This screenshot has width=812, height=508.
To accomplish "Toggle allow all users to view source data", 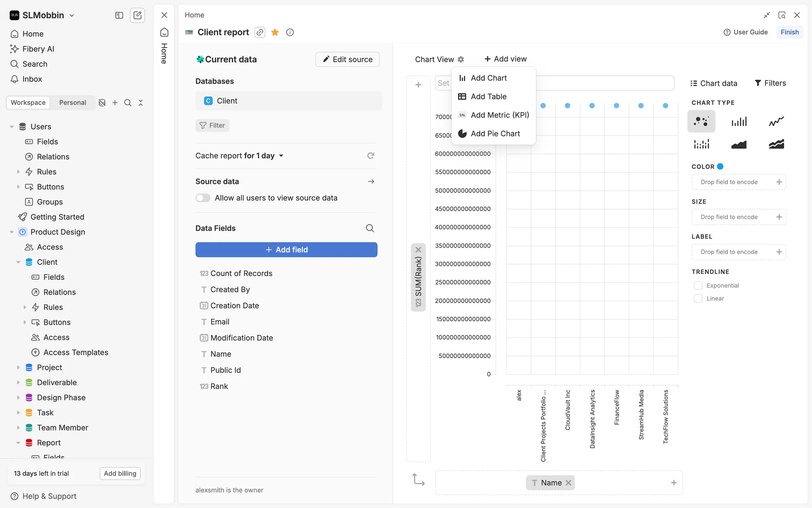I will tap(203, 198).
